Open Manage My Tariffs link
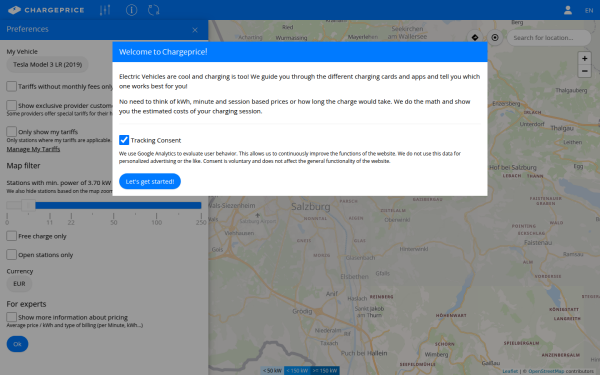The width and height of the screenshot is (600, 375). [x=33, y=149]
